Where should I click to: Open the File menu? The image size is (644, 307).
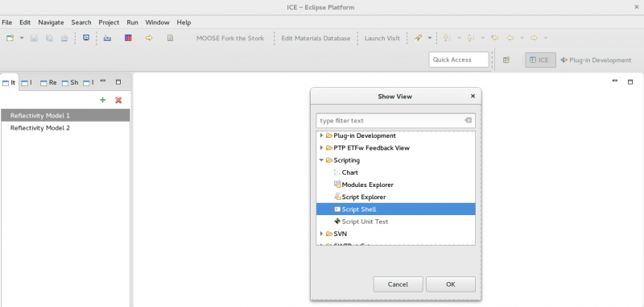7,23
